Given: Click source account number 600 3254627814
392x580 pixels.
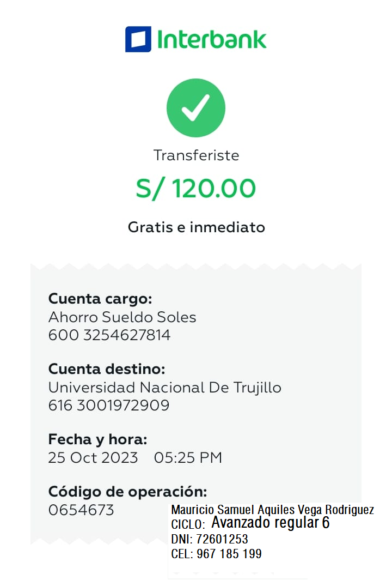Looking at the screenshot, I should click(x=109, y=335).
